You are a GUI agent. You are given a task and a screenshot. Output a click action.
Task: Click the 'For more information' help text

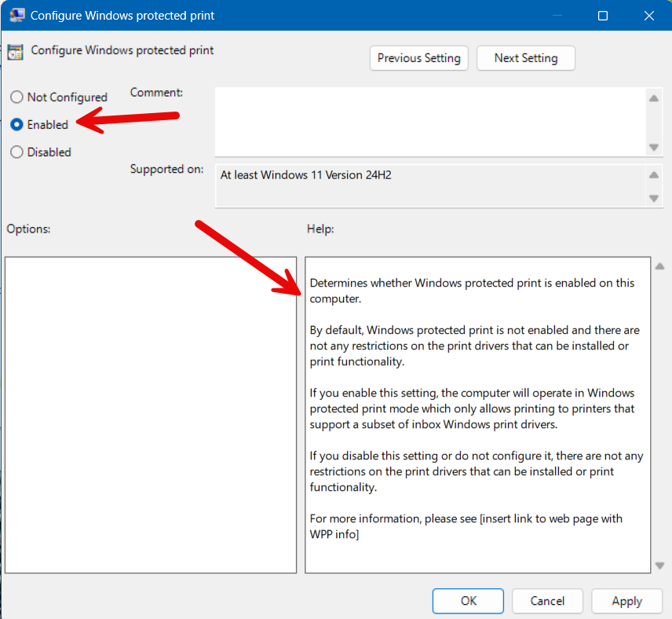tap(466, 526)
